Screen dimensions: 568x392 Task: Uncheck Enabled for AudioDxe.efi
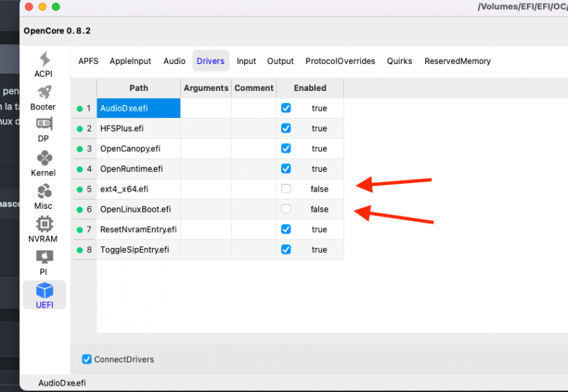tap(286, 108)
